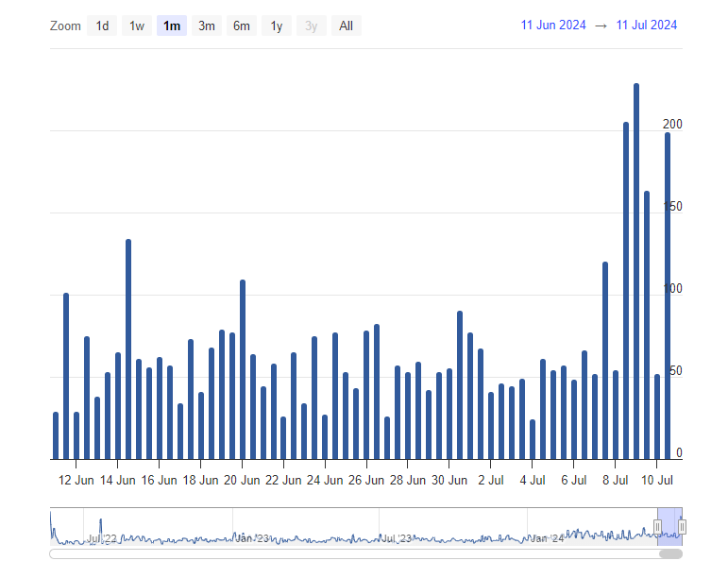This screenshot has width=728, height=578.
Task: Click the '50' y-axis value
Action: click(x=675, y=370)
